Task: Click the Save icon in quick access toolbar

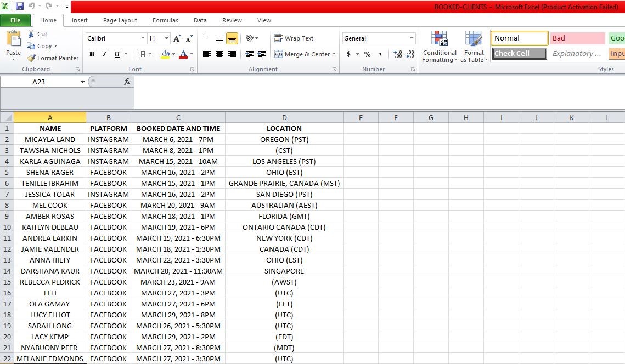Action: click(19, 6)
